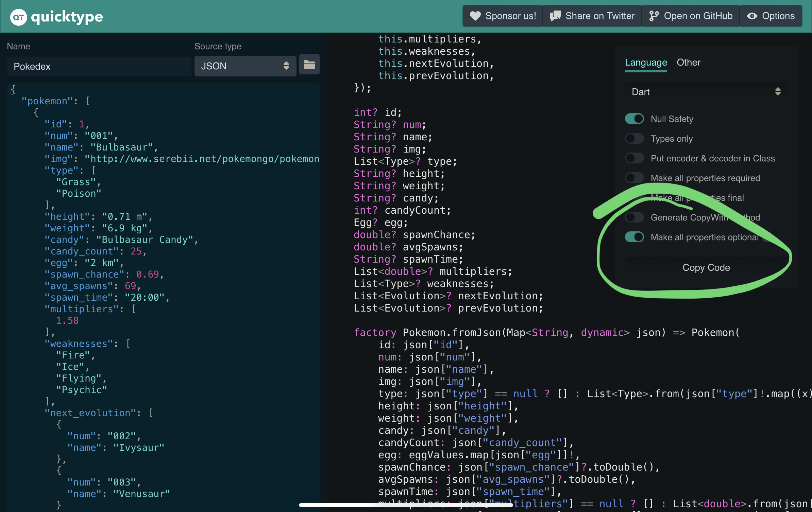Click the quicktype logo icon
The width and height of the screenshot is (812, 512).
pos(18,17)
